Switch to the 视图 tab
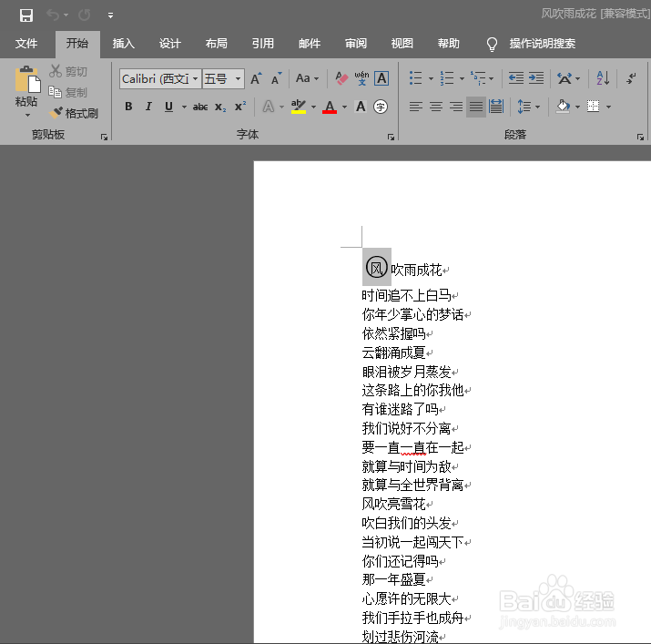This screenshot has height=644, width=651. (x=402, y=44)
